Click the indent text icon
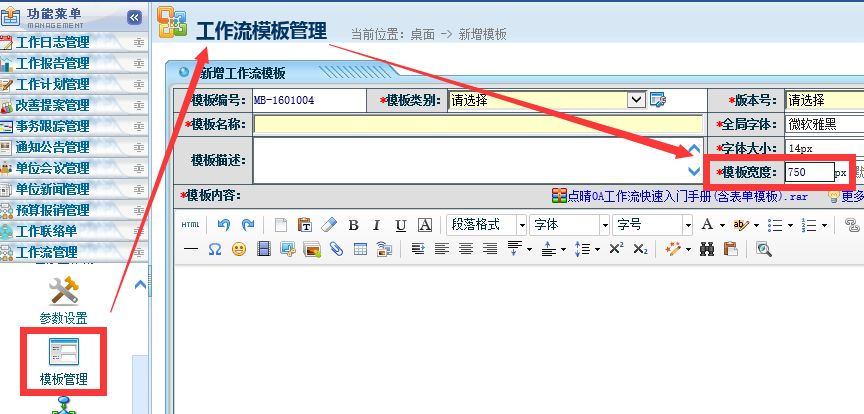The height and width of the screenshot is (414, 864). point(418,249)
